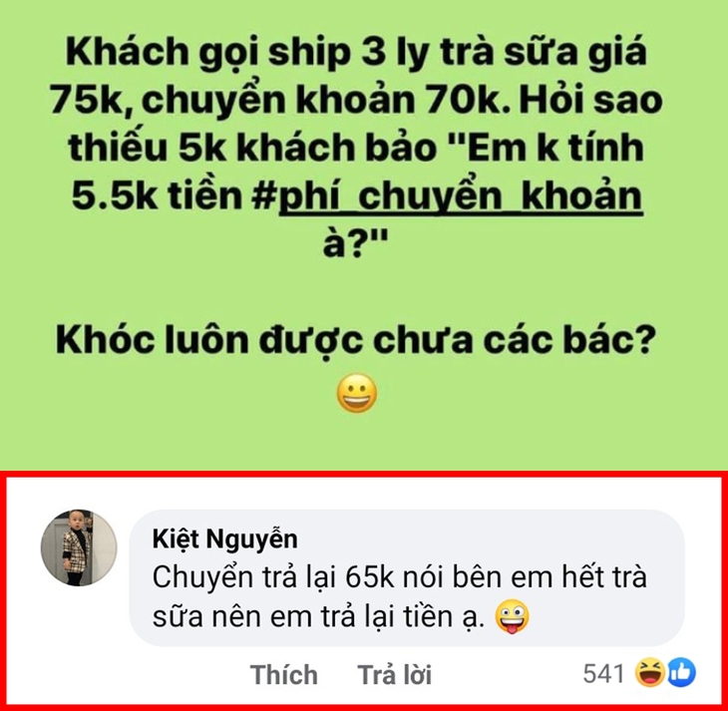Click the "thiếu 5k khách bảo" line
Viewport: 728px width, 711px height.
tap(251, 149)
